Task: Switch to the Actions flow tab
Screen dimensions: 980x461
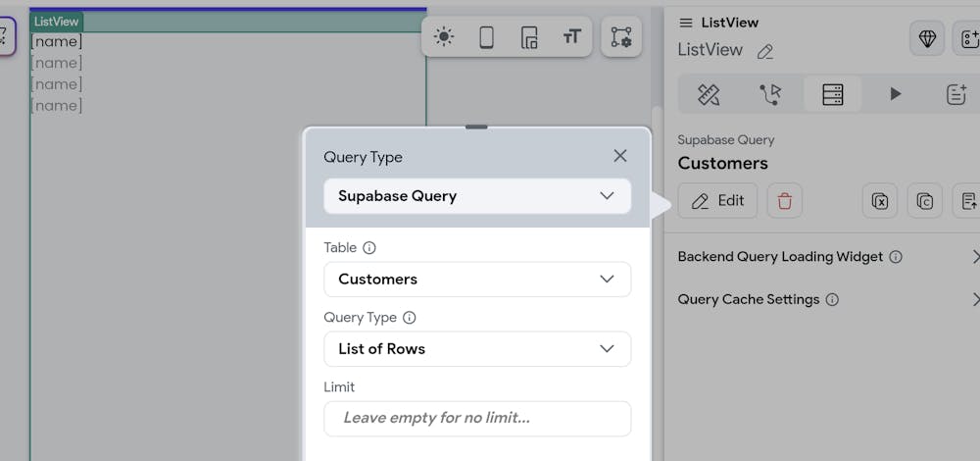Action: [770, 94]
